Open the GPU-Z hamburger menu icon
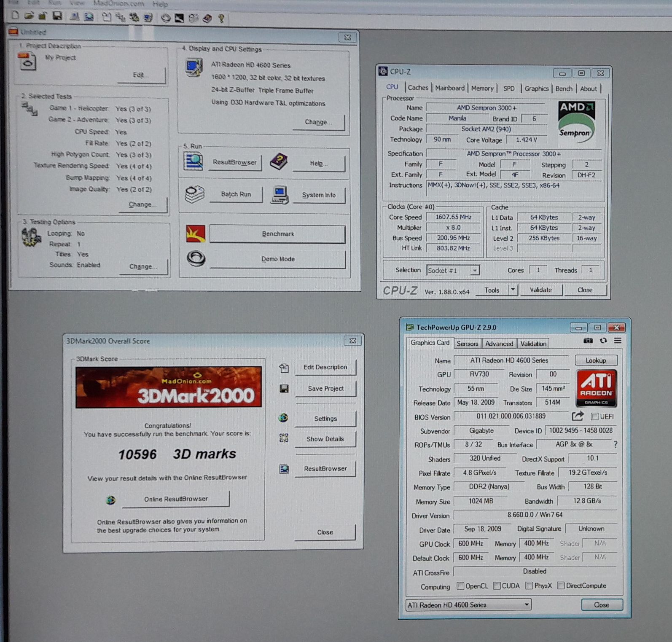672x642 pixels. point(618,341)
